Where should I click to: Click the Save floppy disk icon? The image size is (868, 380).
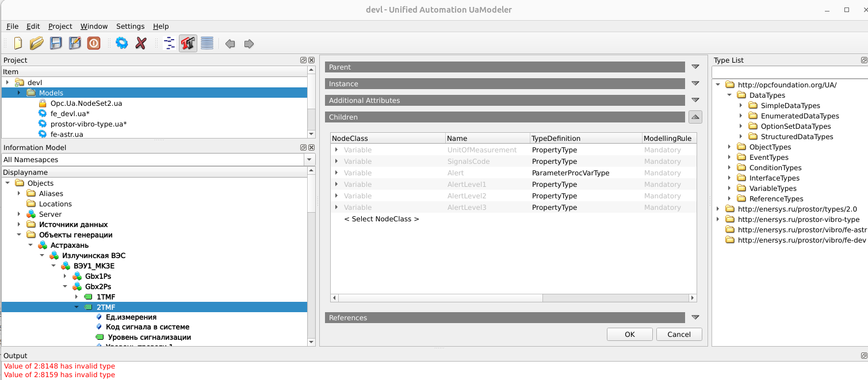56,44
